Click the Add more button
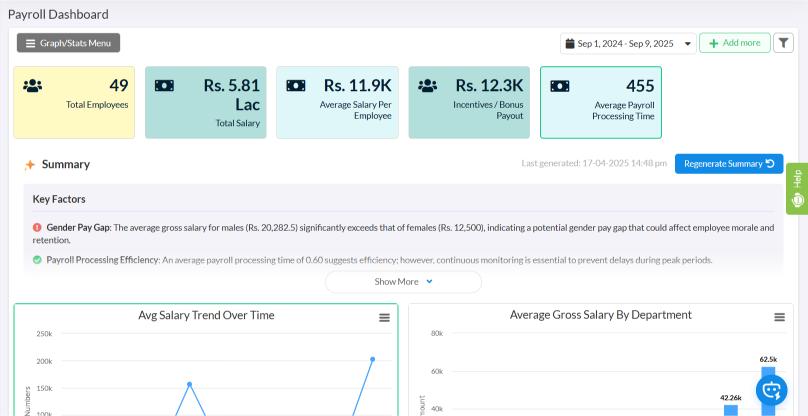Image resolution: width=808 pixels, height=416 pixels. (x=735, y=43)
